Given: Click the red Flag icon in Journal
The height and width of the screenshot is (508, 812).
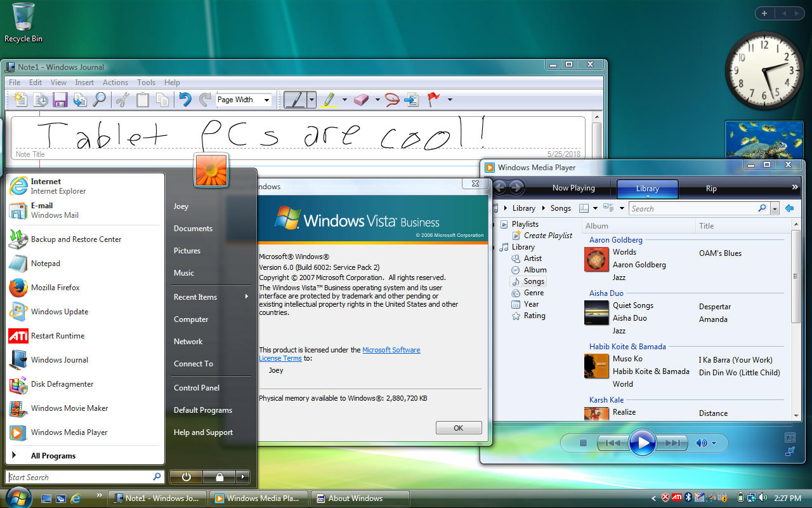Looking at the screenshot, I should point(434,100).
